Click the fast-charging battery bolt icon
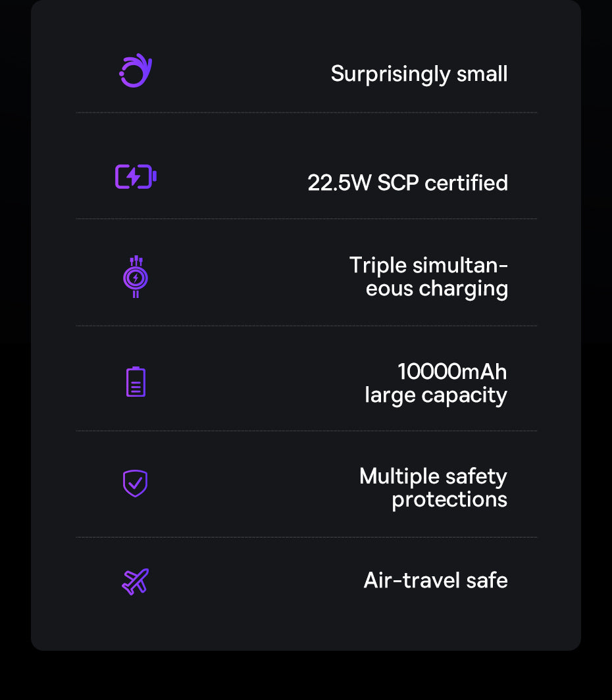Screen dimensions: 612x700 click(136, 177)
